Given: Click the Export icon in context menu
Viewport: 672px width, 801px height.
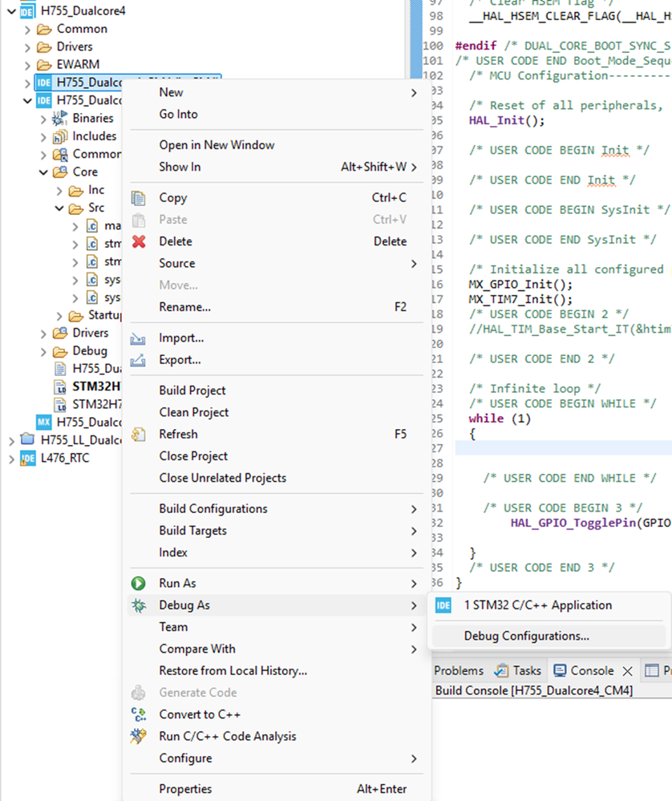Looking at the screenshot, I should (x=138, y=360).
